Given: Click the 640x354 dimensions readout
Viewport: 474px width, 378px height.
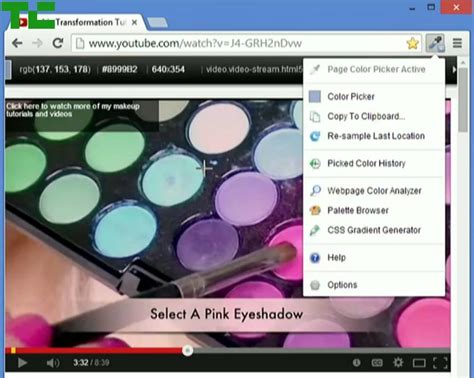Looking at the screenshot, I should [168, 69].
